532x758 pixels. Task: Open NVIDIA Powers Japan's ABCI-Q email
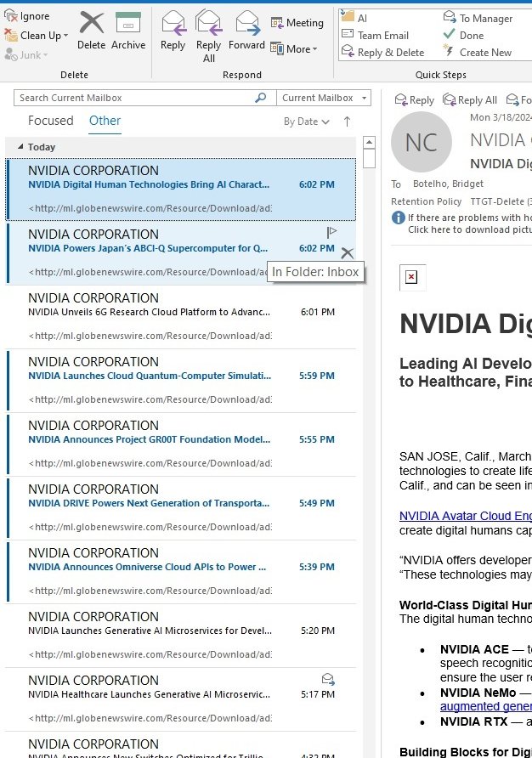pos(181,253)
